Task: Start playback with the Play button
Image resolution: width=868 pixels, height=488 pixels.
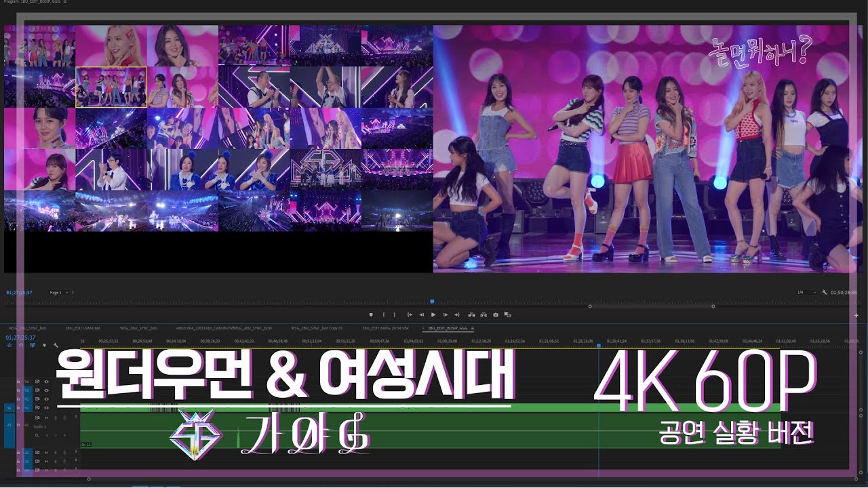Action: tap(433, 314)
